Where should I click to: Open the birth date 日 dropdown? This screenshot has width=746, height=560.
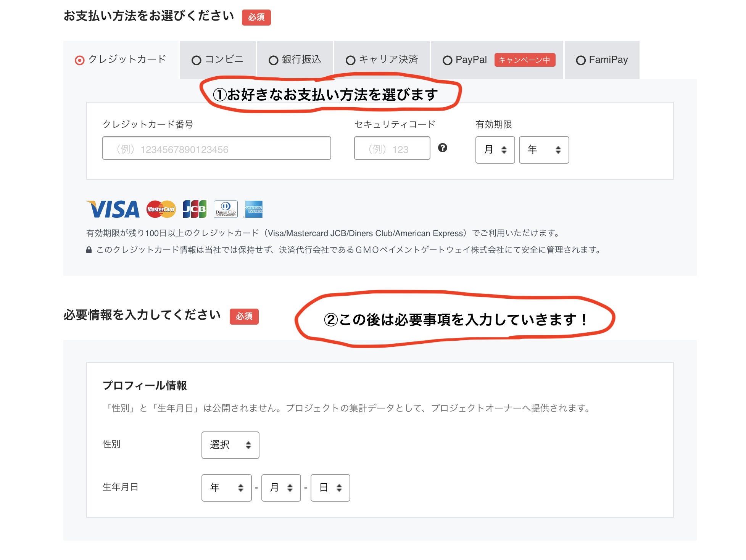pyautogui.click(x=330, y=488)
